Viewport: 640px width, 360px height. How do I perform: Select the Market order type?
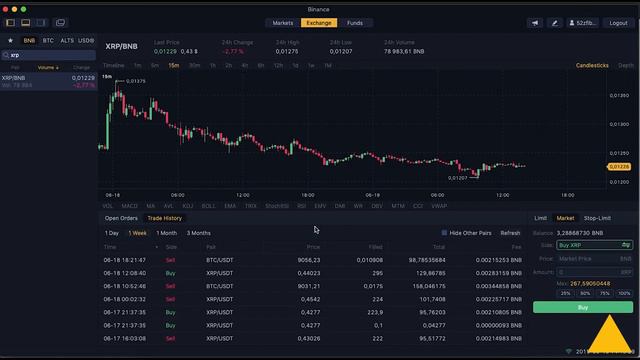(x=565, y=218)
